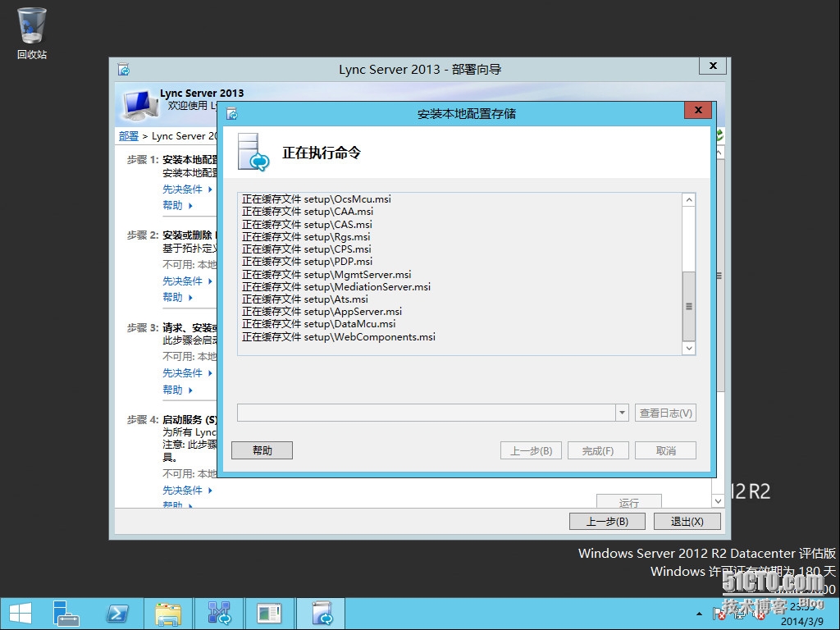Viewport: 840px width, 630px height.
Task: Select the setup\WebComponents.msi log line
Action: point(339,337)
